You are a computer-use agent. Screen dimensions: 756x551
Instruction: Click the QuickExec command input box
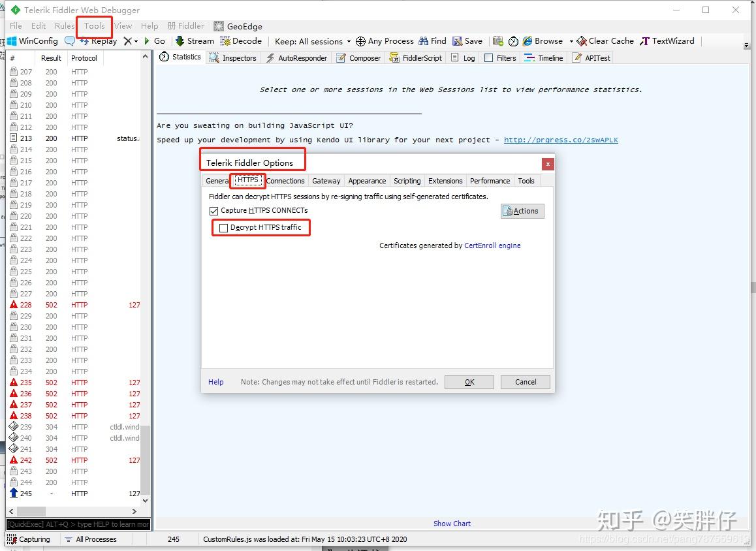[x=77, y=524]
